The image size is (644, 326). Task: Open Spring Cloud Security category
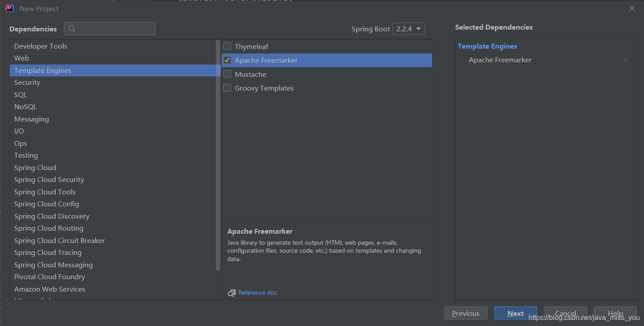point(112,180)
